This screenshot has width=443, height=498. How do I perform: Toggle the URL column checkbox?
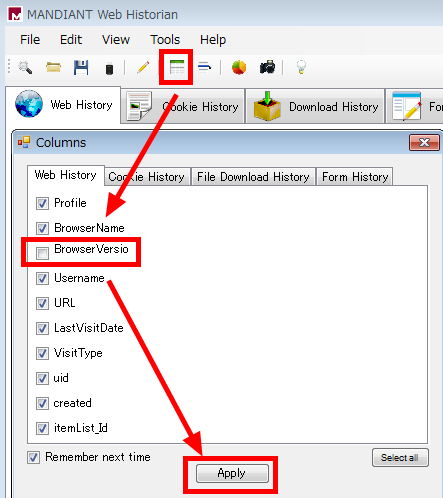42,303
